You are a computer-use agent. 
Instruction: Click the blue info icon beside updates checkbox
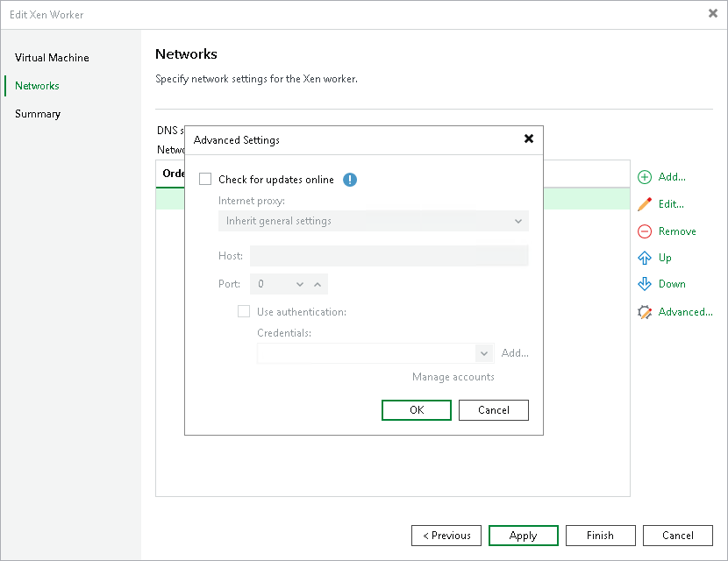(x=350, y=180)
